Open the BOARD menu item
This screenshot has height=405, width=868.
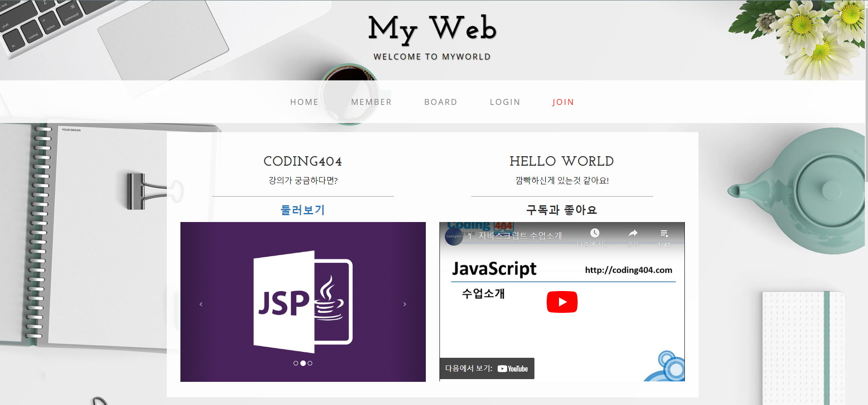click(440, 102)
